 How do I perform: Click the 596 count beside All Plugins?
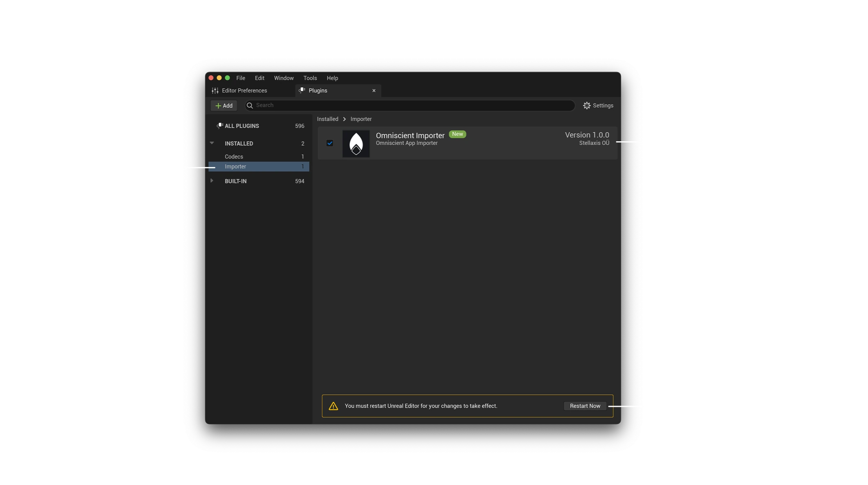tap(300, 126)
